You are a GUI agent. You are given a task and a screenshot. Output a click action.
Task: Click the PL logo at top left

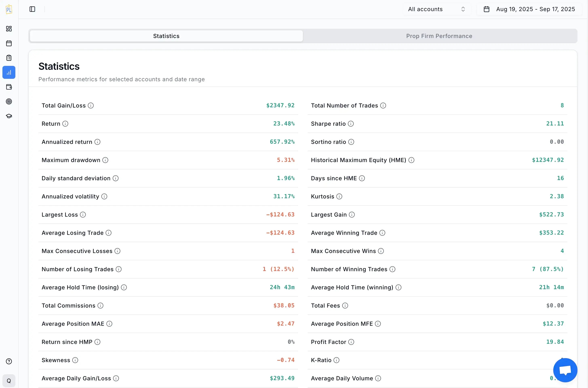click(x=9, y=9)
